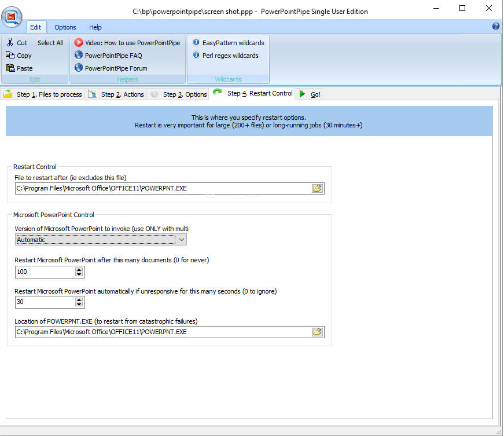Click the Step 3 Options gear icon

[x=154, y=94]
